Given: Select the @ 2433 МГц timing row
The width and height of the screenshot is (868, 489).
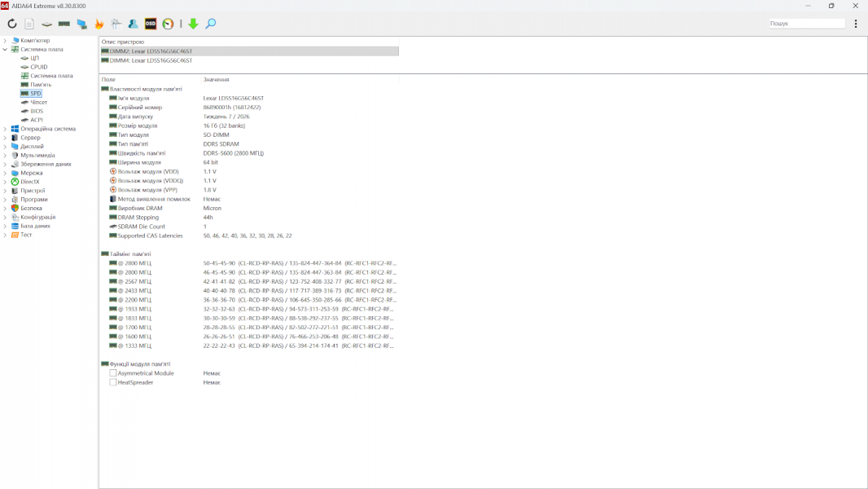Looking at the screenshot, I should click(249, 291).
